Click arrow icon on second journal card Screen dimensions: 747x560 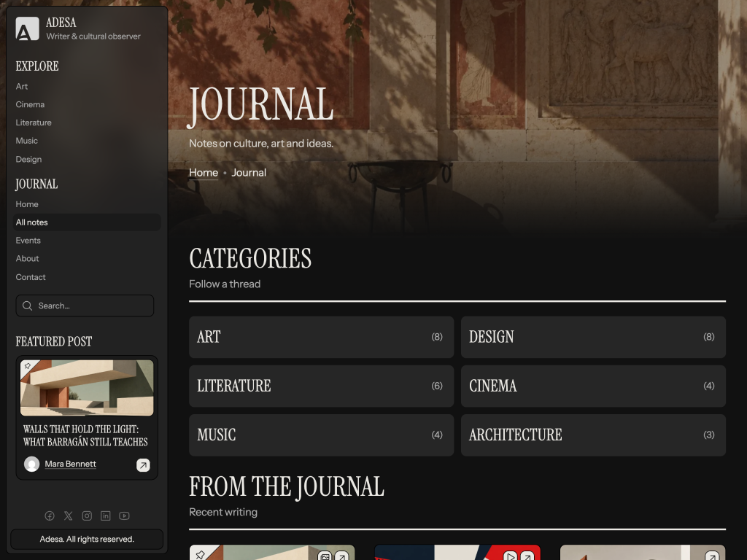527,556
